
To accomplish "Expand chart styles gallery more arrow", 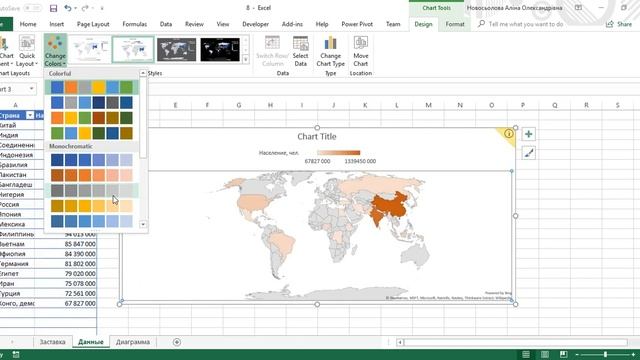I will [x=246, y=60].
